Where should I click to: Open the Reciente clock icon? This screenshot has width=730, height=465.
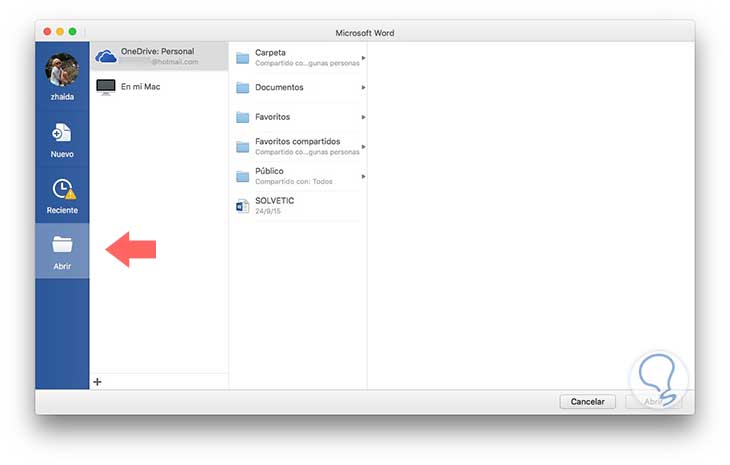point(63,189)
